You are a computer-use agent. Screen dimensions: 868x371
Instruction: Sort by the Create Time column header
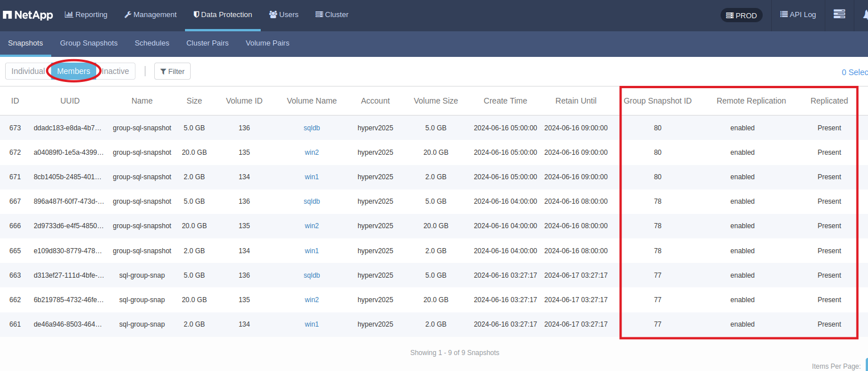[x=505, y=101]
